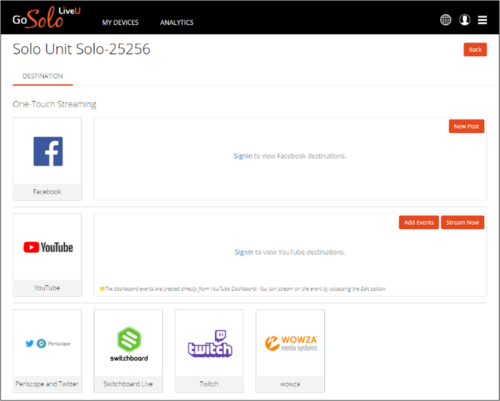Image resolution: width=500 pixels, height=401 pixels.
Task: Click the 'One-Touch Streaming' heading
Action: [54, 104]
